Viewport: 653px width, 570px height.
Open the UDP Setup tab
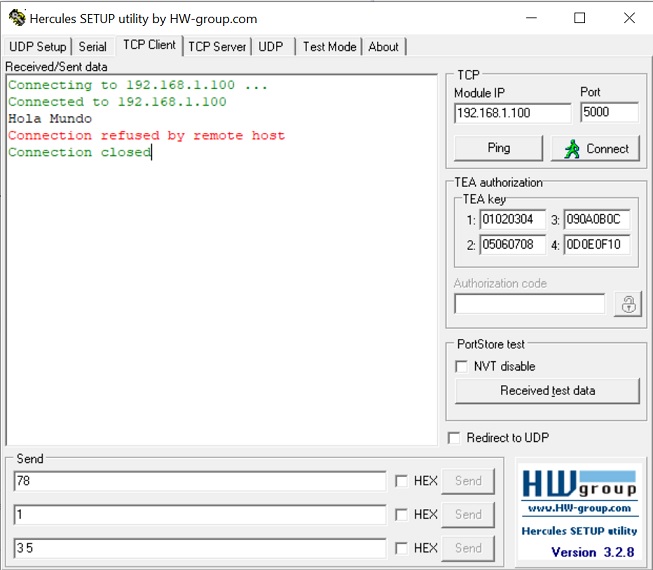coord(37,47)
